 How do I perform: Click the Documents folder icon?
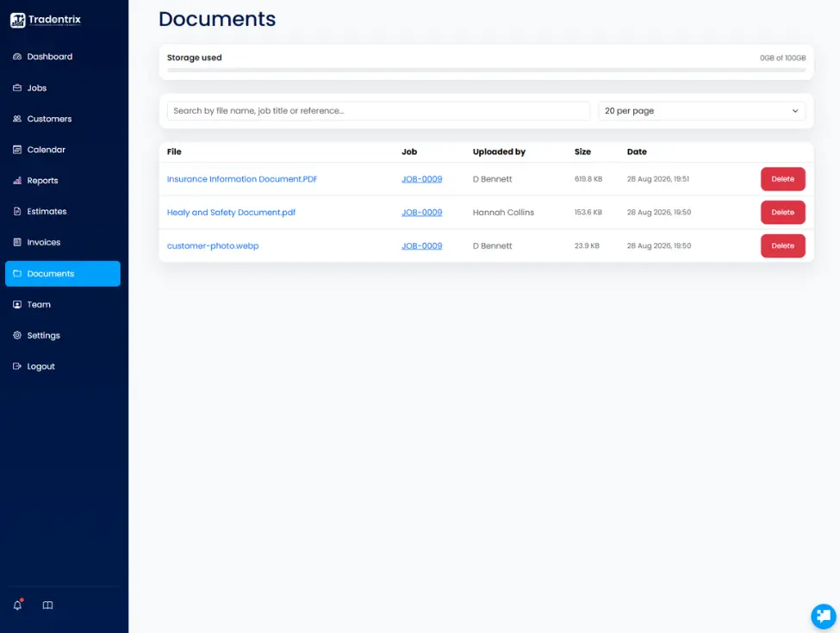[17, 273]
